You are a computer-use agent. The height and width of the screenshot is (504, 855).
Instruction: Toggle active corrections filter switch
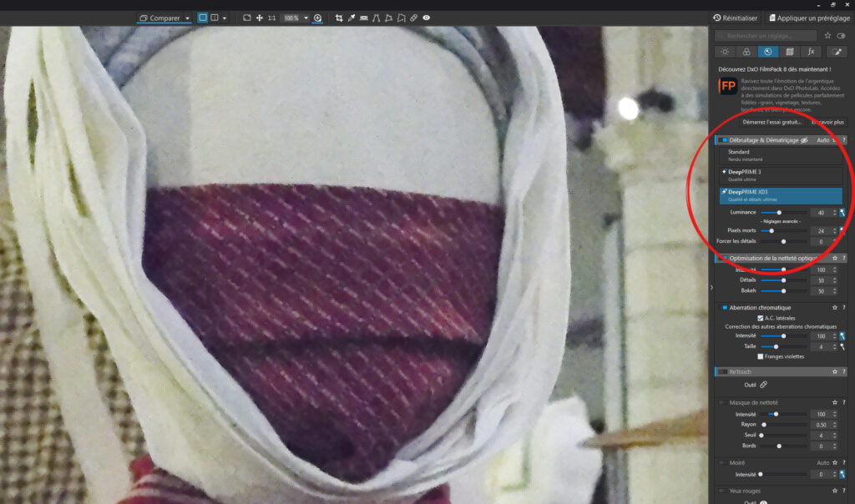[840, 36]
